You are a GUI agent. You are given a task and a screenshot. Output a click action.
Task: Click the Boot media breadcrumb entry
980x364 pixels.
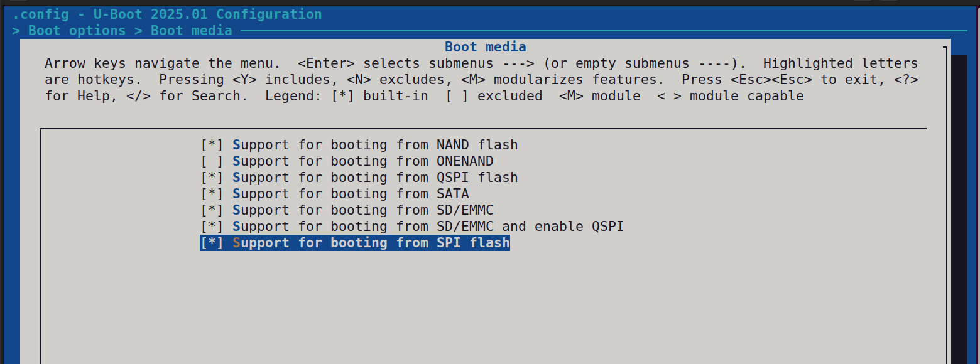point(191,30)
